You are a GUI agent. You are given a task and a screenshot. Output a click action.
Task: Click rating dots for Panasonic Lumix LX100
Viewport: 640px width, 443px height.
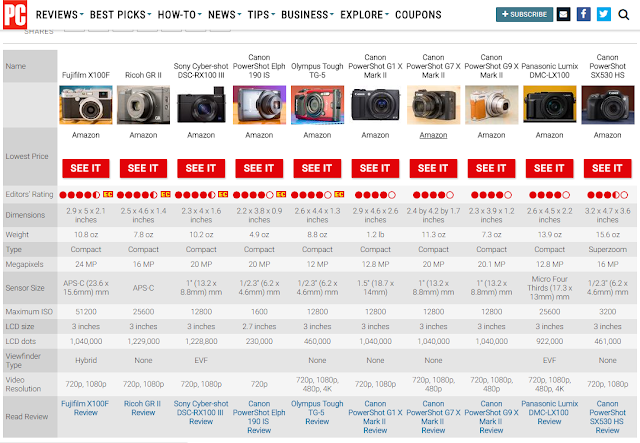[549, 195]
